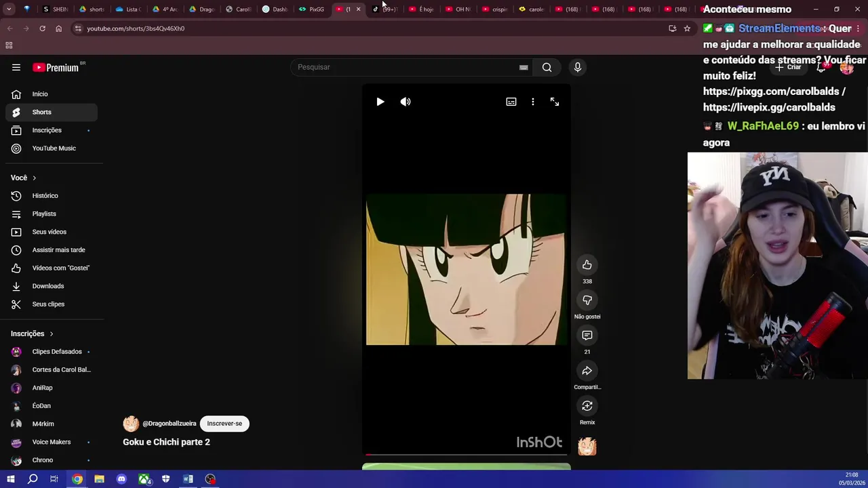Mute the Short with the volume icon
868x488 pixels.
tap(406, 102)
